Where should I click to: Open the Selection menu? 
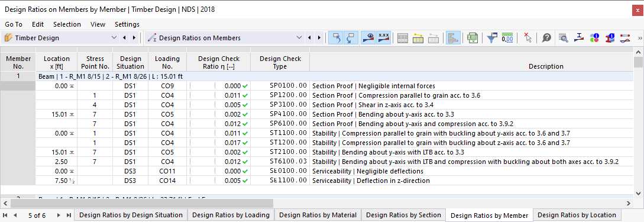point(67,24)
